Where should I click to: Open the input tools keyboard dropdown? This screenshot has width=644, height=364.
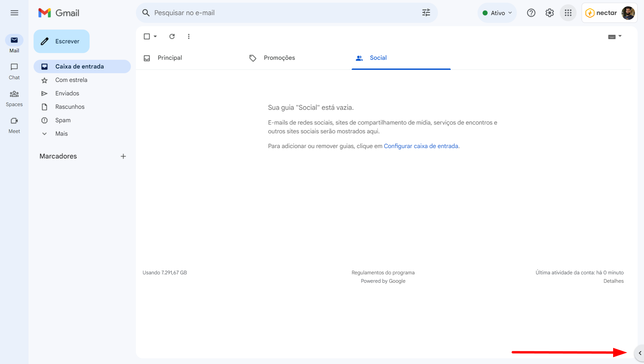click(x=615, y=36)
